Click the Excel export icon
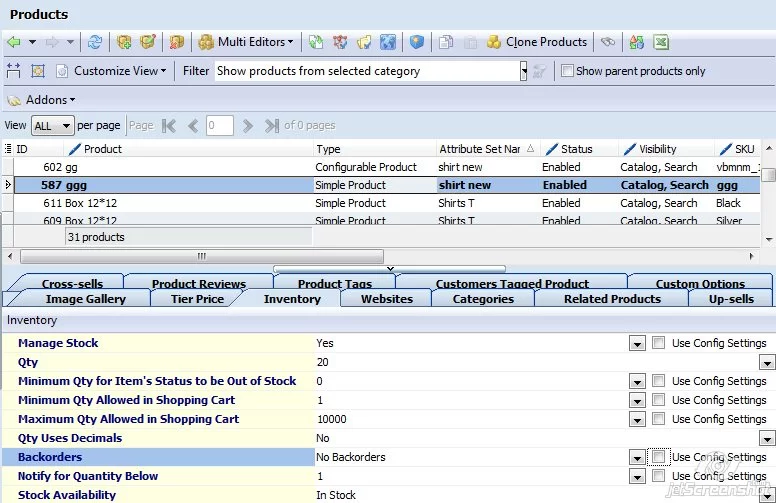This screenshot has width=776, height=503. [x=661, y=43]
